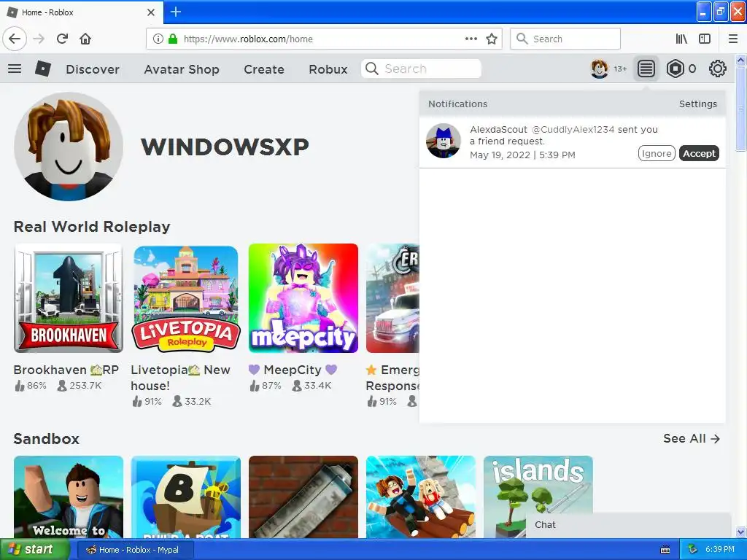Viewport: 747px width, 560px height.
Task: Toggle the browser sidebar icon
Action: click(705, 39)
